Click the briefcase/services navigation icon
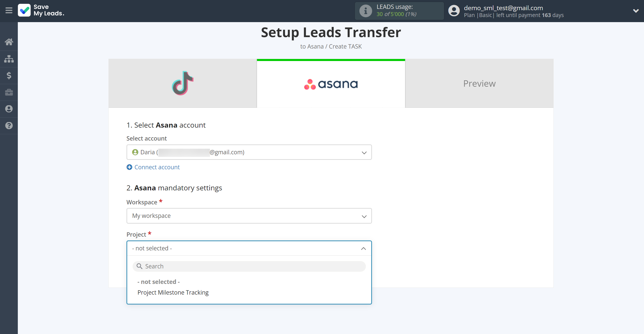 click(x=9, y=92)
